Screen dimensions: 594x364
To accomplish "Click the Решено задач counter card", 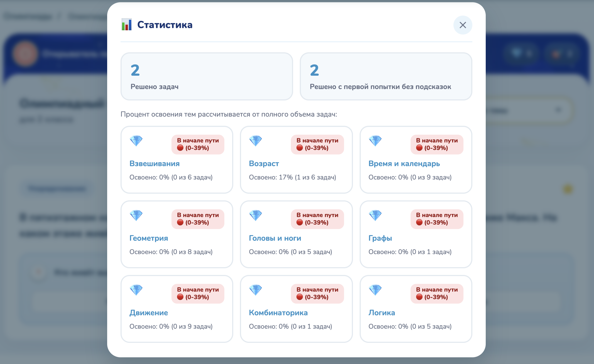I will coord(207,77).
